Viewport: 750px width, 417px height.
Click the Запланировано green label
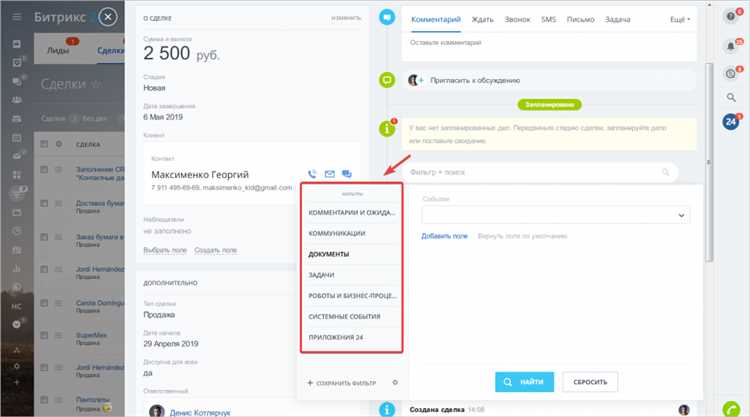click(549, 105)
